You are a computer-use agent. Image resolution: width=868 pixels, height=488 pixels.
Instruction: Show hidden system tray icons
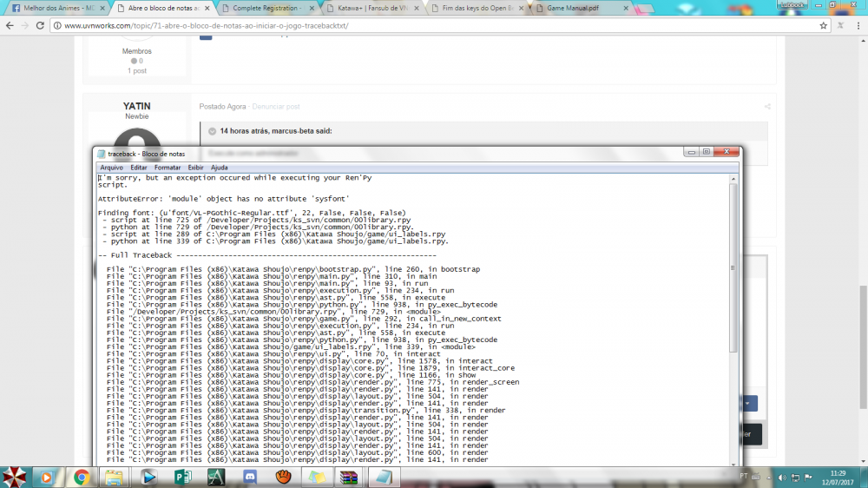tap(768, 478)
